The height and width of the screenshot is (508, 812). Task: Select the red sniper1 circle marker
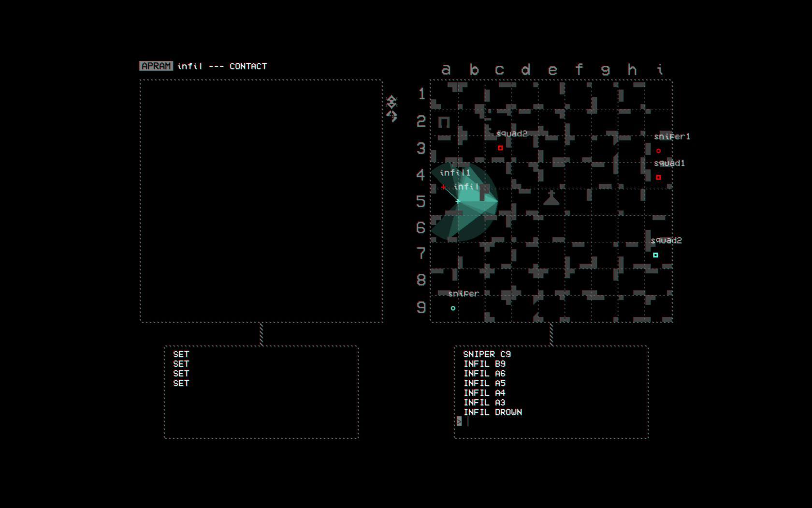pyautogui.click(x=658, y=151)
